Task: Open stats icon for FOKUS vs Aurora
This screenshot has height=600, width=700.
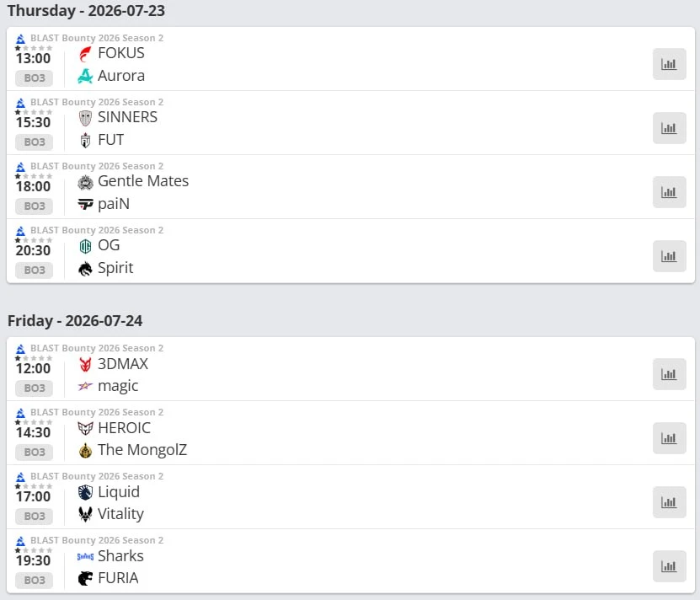Action: (669, 64)
